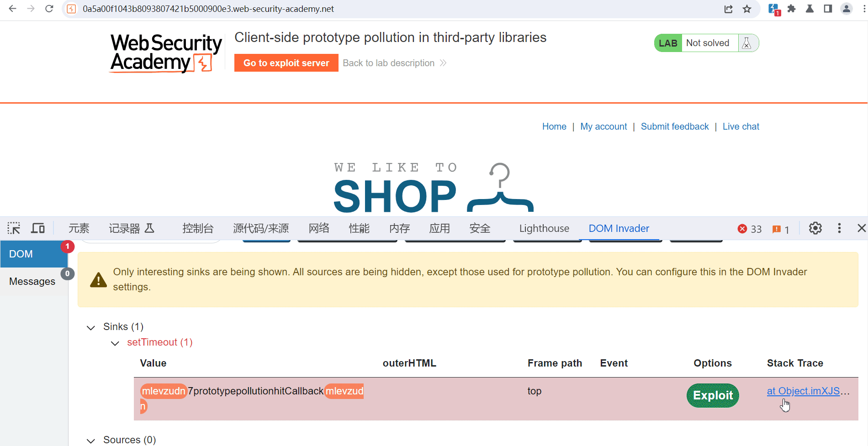Open DevTools settings gear
The image size is (868, 446).
(x=815, y=228)
